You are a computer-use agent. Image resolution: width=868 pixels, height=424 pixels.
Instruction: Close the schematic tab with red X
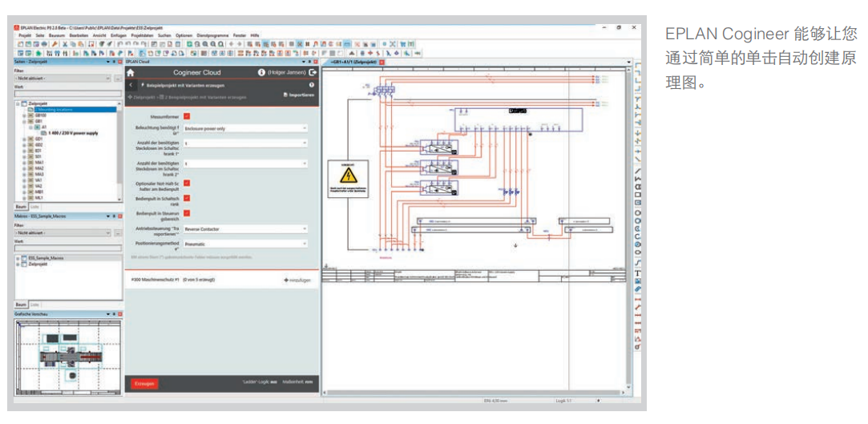point(382,62)
